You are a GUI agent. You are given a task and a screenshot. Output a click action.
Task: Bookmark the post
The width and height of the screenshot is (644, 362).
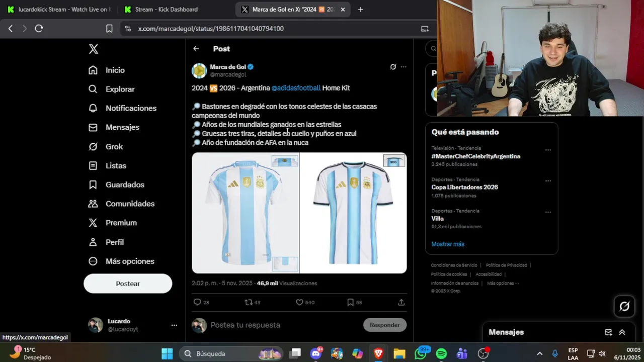[x=350, y=302]
